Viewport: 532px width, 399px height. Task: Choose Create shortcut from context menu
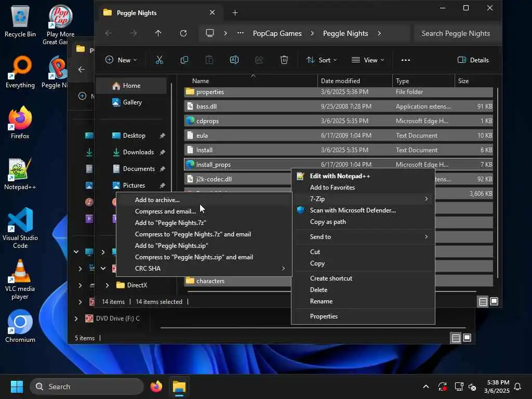363,278
